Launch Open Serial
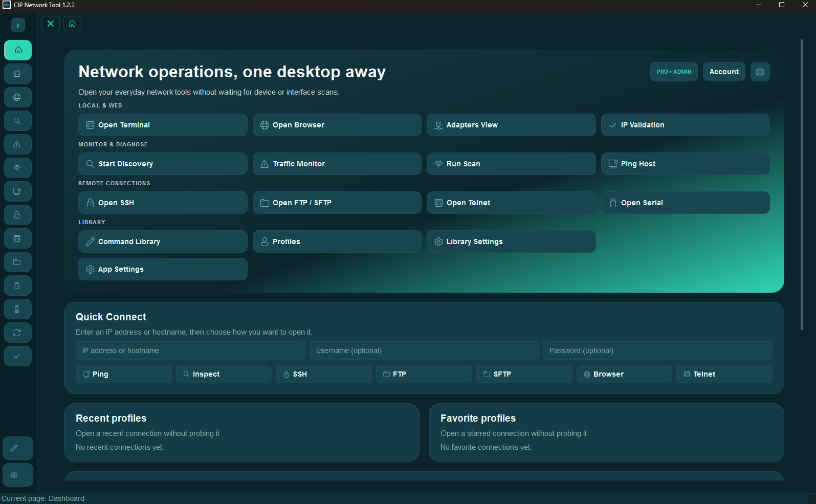816x504 pixels. pyautogui.click(x=686, y=203)
